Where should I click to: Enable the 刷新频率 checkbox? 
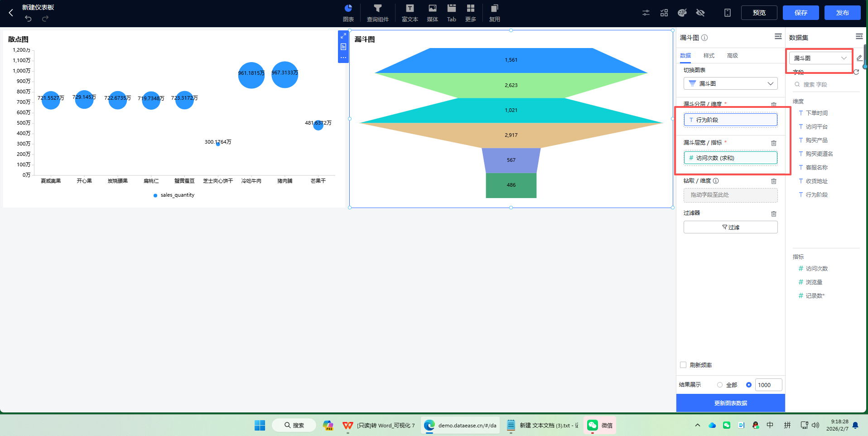coord(683,365)
